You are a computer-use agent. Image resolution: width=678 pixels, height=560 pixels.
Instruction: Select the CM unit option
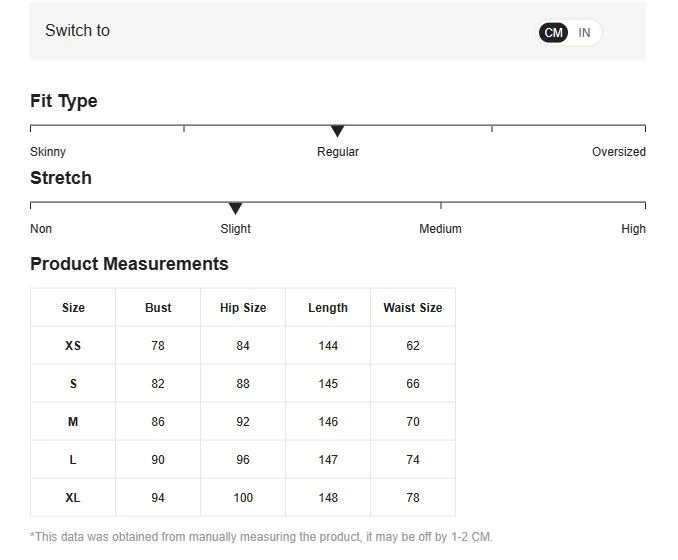point(554,33)
